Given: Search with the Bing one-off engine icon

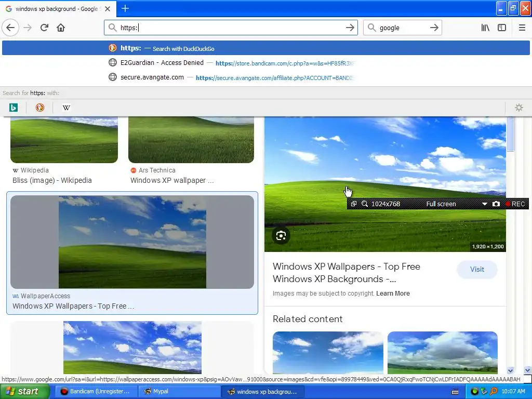Looking at the screenshot, I should pyautogui.click(x=13, y=108).
